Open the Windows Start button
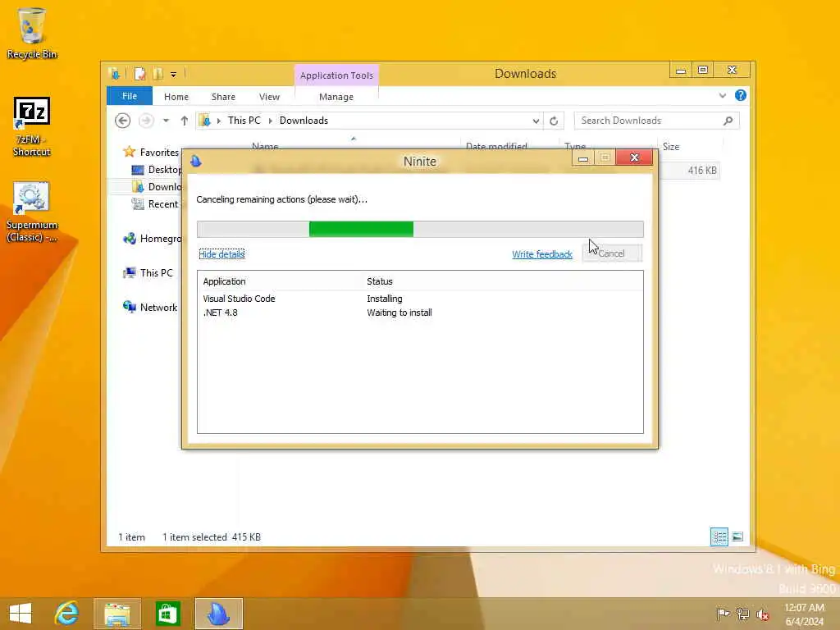The width and height of the screenshot is (840, 630). [x=21, y=614]
